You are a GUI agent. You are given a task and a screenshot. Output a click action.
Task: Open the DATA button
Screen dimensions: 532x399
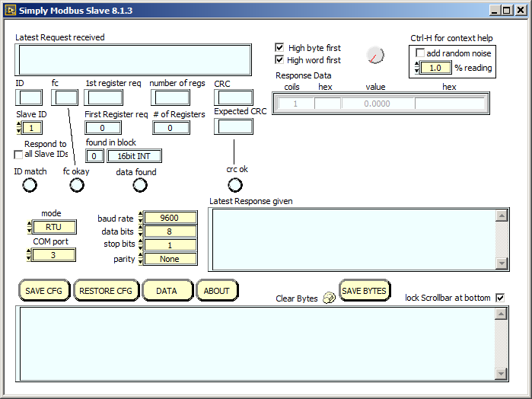point(167,291)
